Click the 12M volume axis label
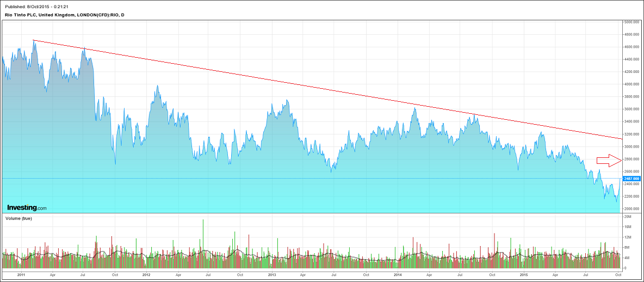Viewport: 644px width, 282px height. coord(627,237)
